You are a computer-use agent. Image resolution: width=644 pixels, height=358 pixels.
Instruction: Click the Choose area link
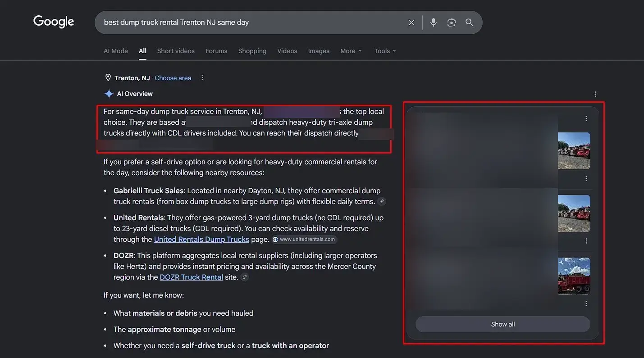pos(173,78)
